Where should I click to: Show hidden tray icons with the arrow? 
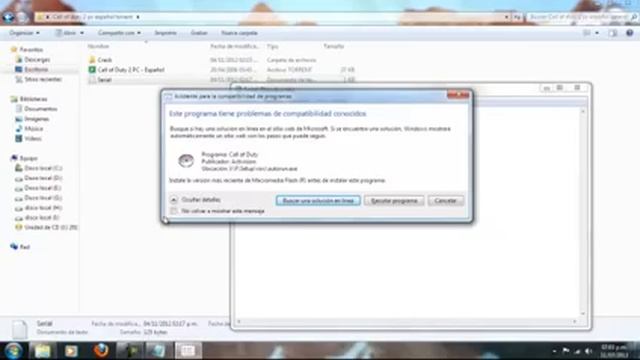(x=554, y=351)
